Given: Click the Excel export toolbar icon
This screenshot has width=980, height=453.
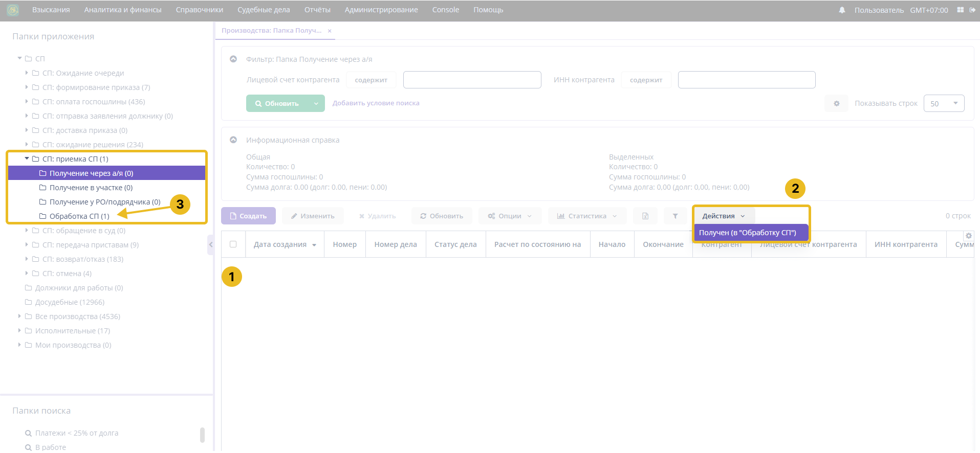Looking at the screenshot, I should (x=645, y=216).
